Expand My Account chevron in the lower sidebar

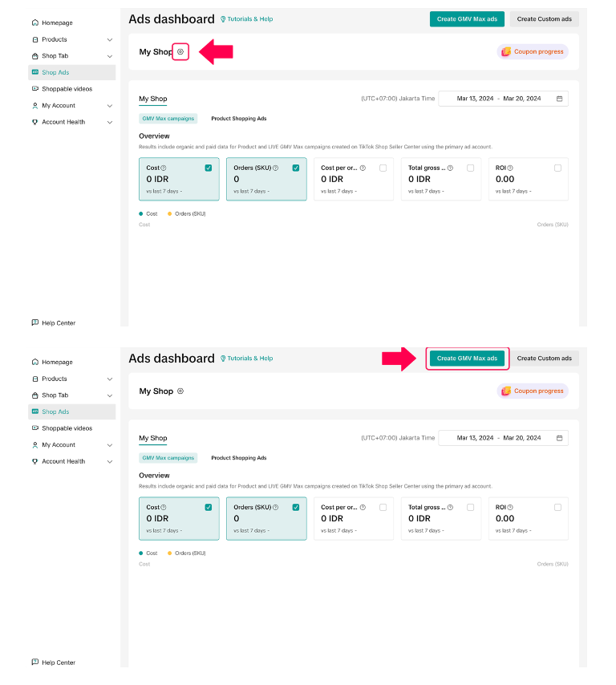coord(109,445)
